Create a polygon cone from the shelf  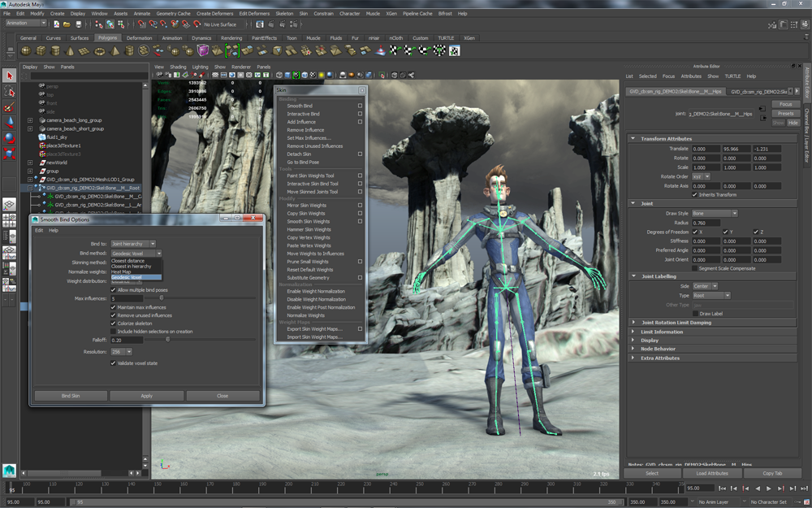click(x=70, y=50)
